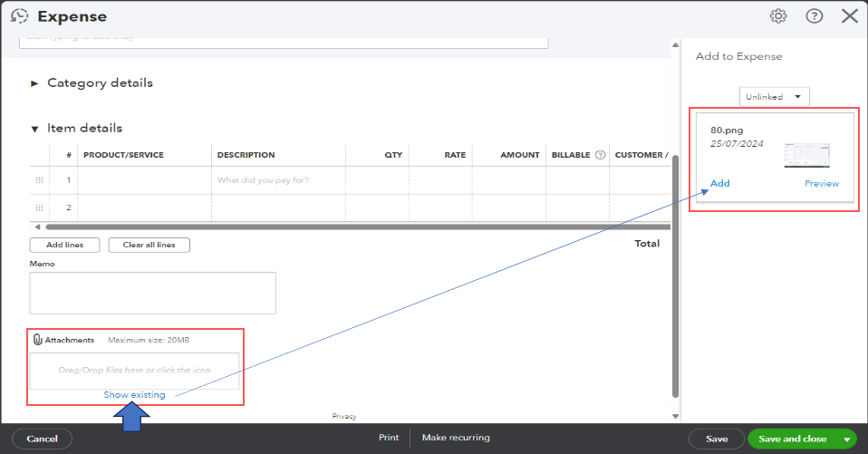Click the Show existing link

click(134, 395)
